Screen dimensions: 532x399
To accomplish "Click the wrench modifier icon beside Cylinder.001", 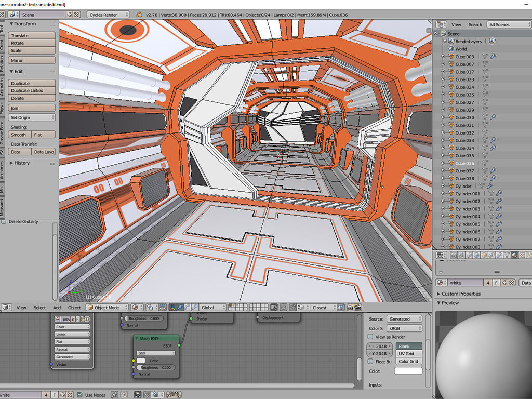I will (x=499, y=193).
